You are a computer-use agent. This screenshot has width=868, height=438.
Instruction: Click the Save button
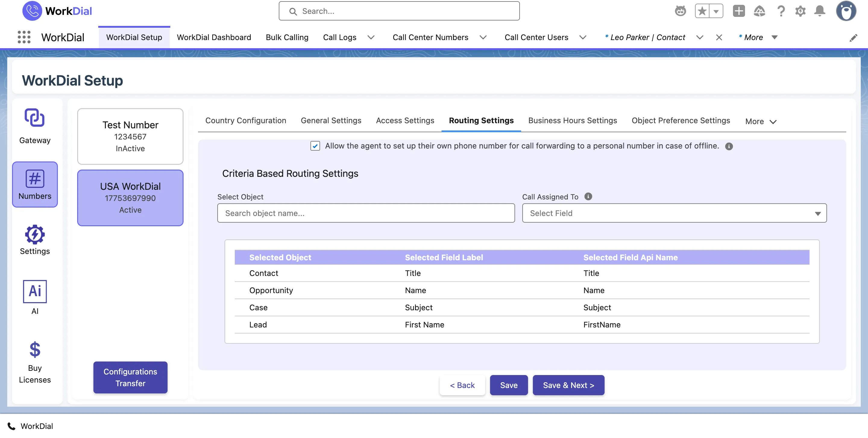[x=508, y=385]
